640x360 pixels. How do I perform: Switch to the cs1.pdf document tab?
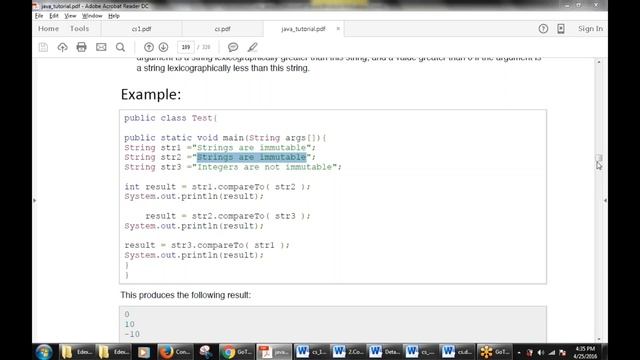(142, 29)
